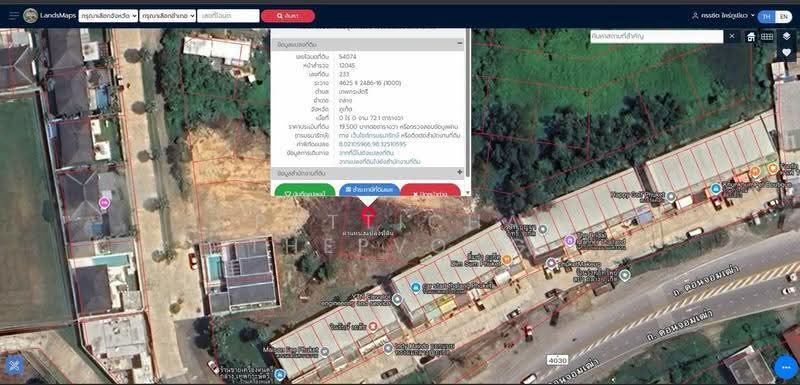Click the LandsMaps round emblem logo
The width and height of the screenshot is (800, 385).
coord(31,16)
